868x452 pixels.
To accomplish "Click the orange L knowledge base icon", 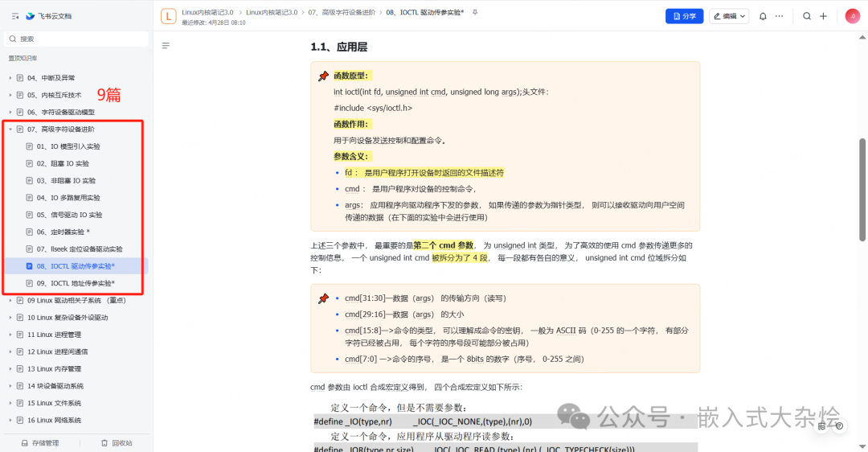I will [168, 16].
